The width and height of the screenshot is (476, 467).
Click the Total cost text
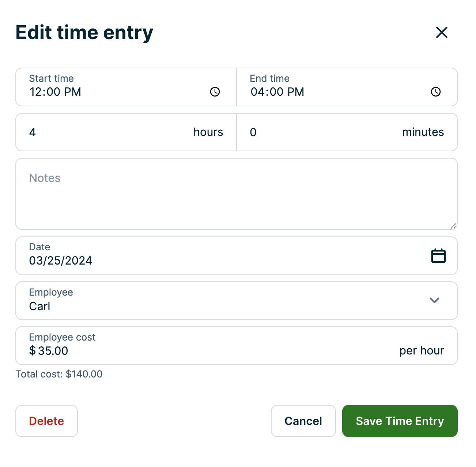[59, 374]
